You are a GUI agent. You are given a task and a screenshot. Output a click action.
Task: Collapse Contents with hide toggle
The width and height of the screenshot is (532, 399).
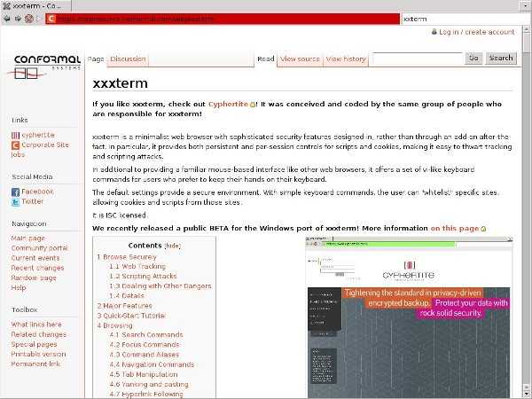click(172, 246)
